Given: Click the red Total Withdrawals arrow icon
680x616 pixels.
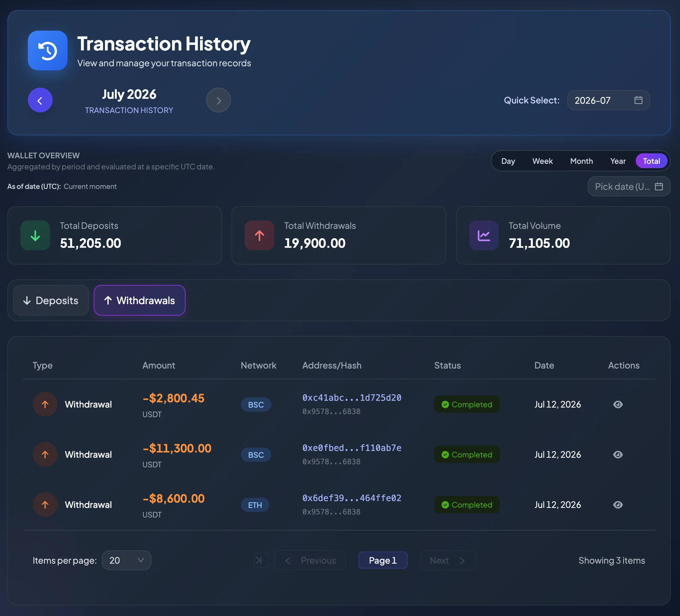Looking at the screenshot, I should coord(259,235).
